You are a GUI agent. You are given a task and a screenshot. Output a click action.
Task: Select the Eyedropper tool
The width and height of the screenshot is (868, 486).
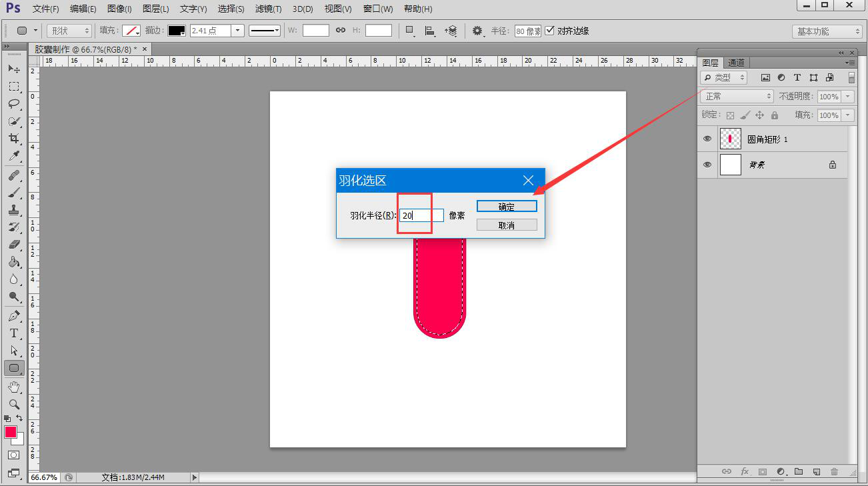pyautogui.click(x=13, y=156)
